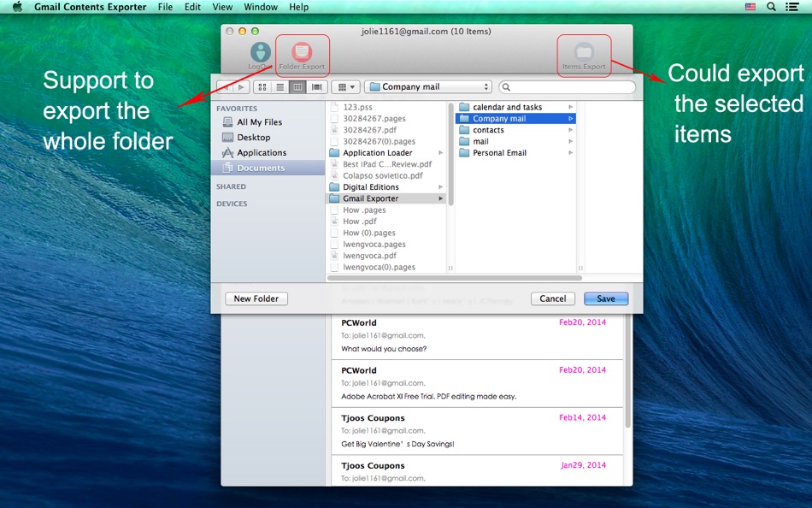This screenshot has height=508, width=812.
Task: Open PCWorld email What would you choose?
Action: (x=477, y=335)
